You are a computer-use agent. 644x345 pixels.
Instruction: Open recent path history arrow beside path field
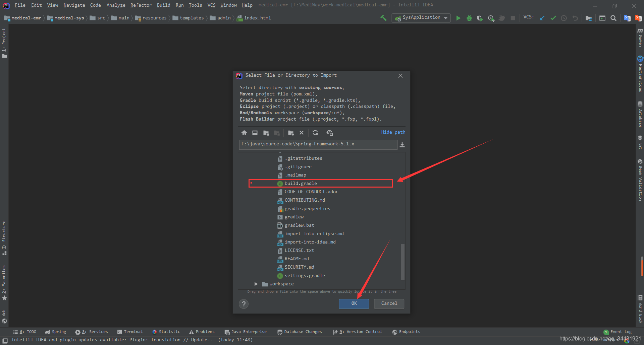[402, 145]
